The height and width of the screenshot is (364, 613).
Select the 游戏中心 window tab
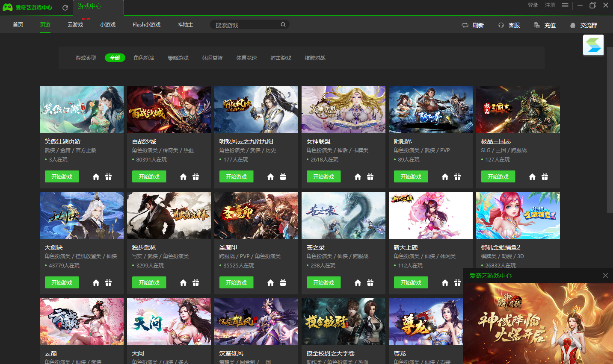[98, 7]
